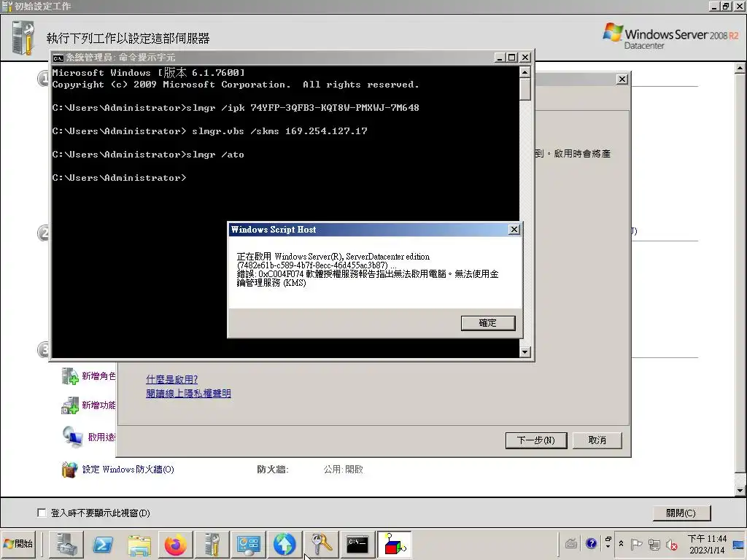The height and width of the screenshot is (560, 747).
Task: Switch to command prompt taskbar icon
Action: click(357, 544)
